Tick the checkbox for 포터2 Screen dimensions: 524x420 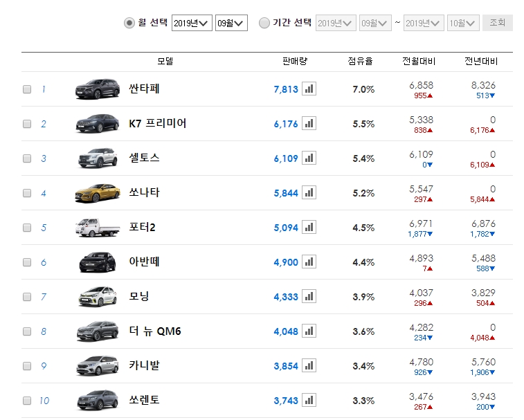coord(27,228)
